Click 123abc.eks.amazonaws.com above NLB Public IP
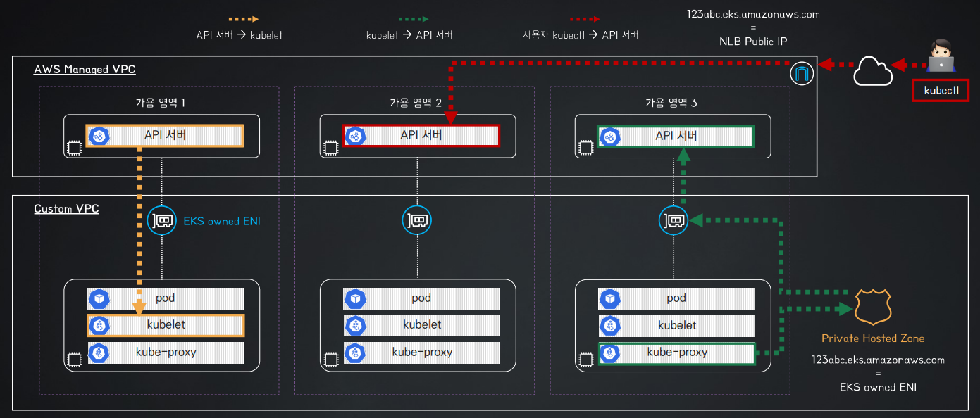 point(753,14)
